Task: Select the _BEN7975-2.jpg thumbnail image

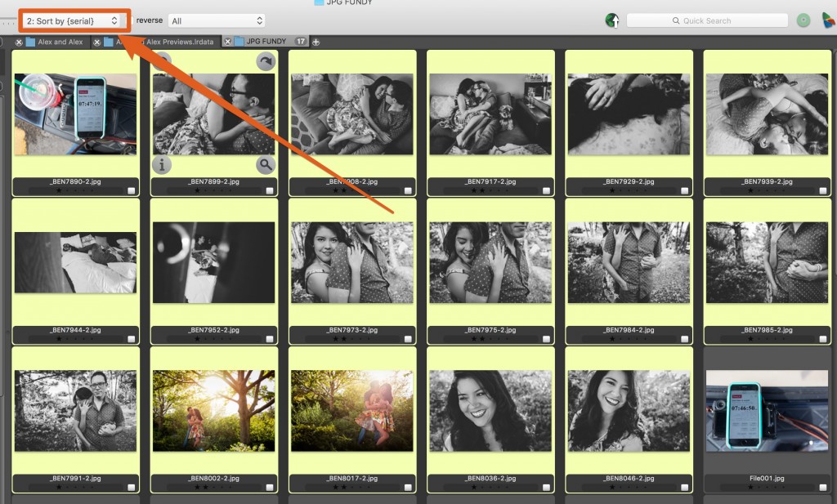Action: coord(490,262)
